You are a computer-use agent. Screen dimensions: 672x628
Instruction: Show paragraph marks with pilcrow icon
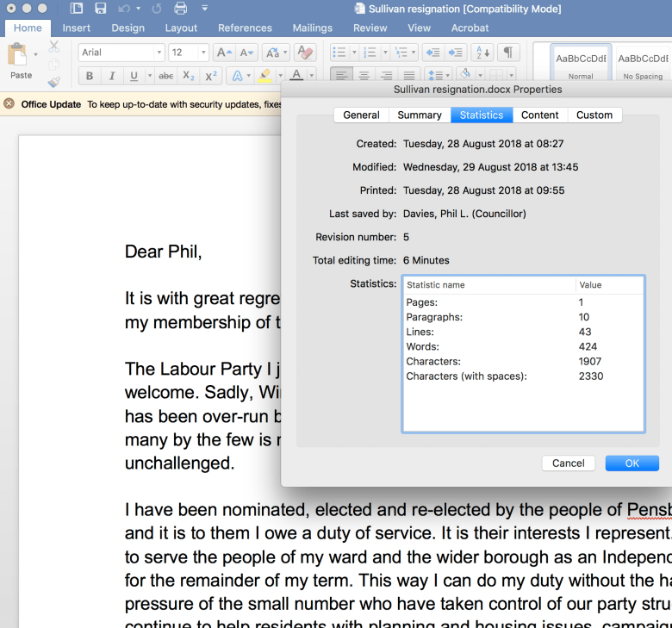pyautogui.click(x=507, y=53)
